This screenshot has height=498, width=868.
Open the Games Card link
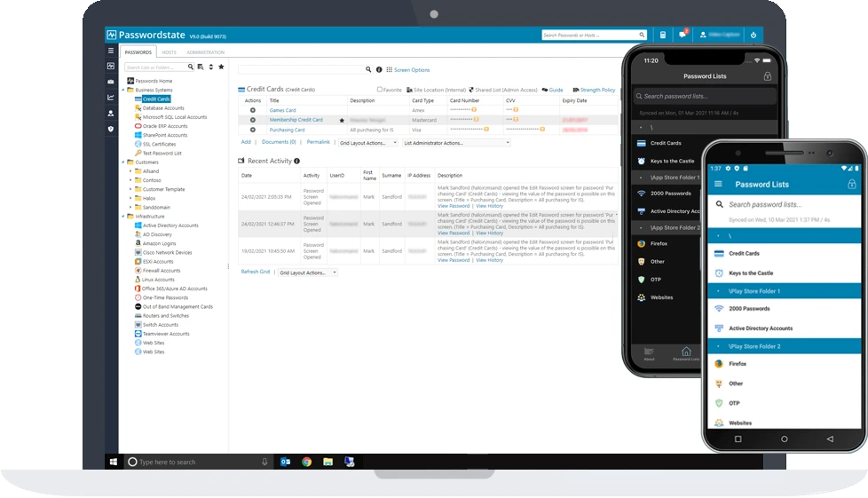282,110
